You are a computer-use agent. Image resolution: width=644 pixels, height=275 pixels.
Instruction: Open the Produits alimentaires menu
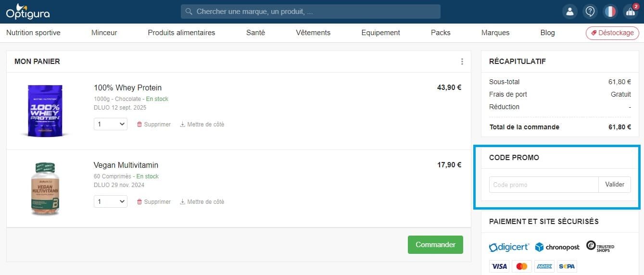(181, 33)
